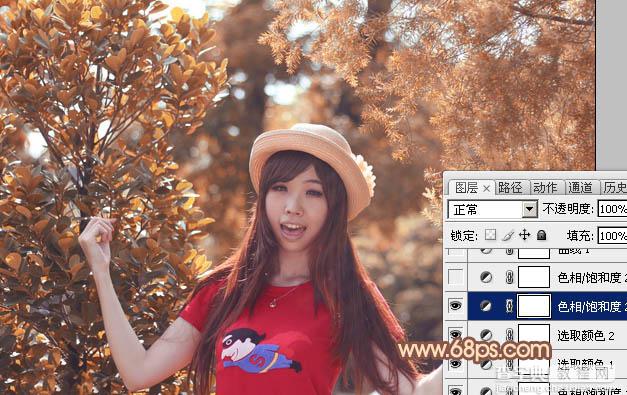Switch to the 图层 tab
Image resolution: width=627 pixels, height=395 pixels.
tap(466, 188)
